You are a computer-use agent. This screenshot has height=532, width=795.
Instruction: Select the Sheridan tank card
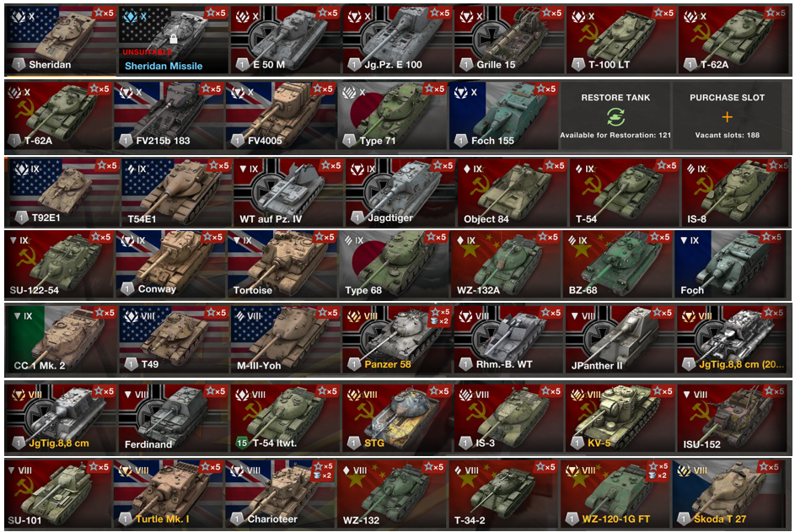pos(61,40)
